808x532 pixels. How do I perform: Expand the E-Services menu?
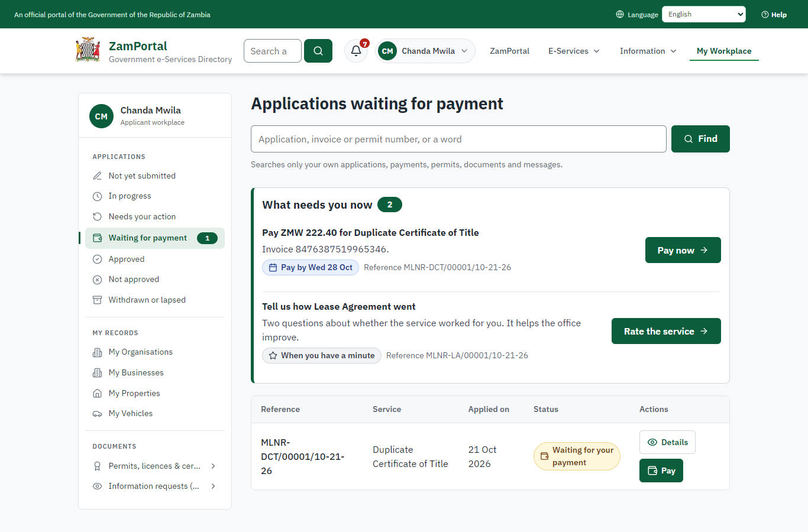[x=574, y=51]
